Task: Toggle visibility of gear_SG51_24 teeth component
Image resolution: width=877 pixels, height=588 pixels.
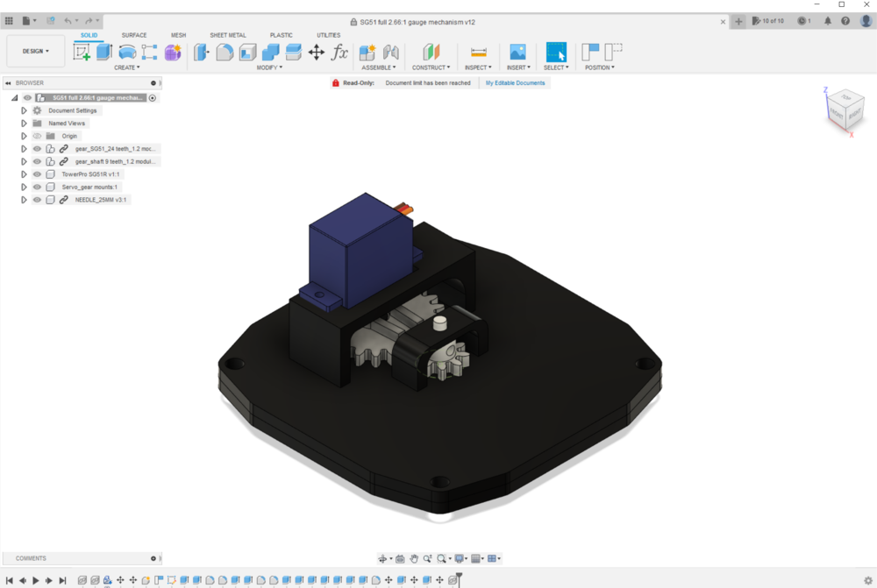Action: click(37, 149)
